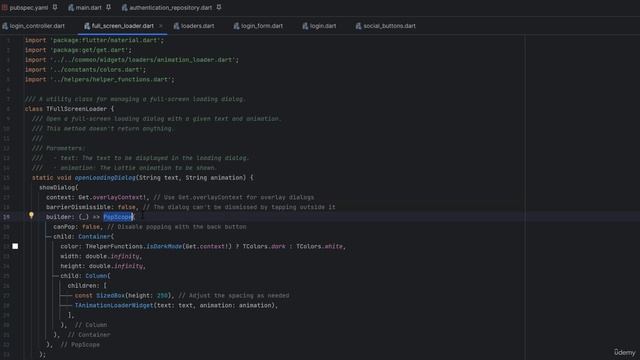The image size is (640, 360).
Task: Switch to the pubspec.yaml tab
Action: (29, 7)
